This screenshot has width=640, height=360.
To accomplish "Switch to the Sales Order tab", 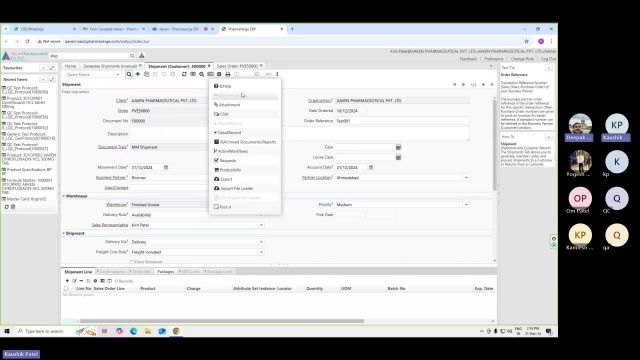I will [237, 66].
